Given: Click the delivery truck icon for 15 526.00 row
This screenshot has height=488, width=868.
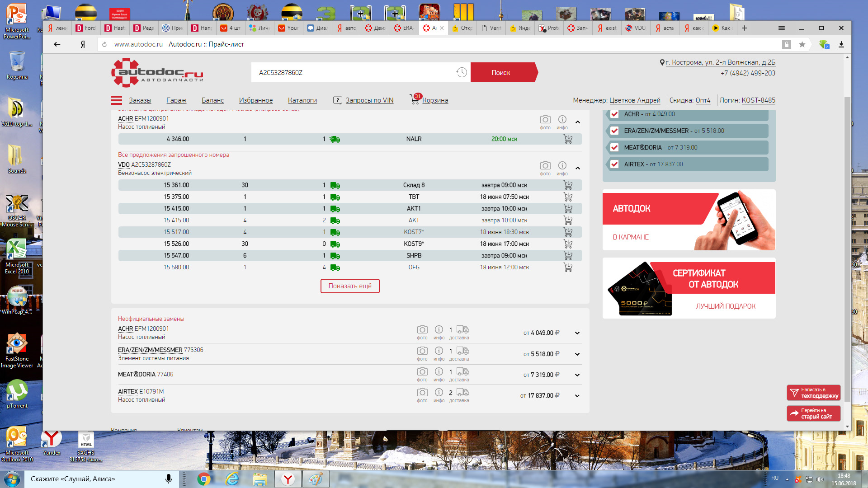Looking at the screenshot, I should click(x=336, y=244).
